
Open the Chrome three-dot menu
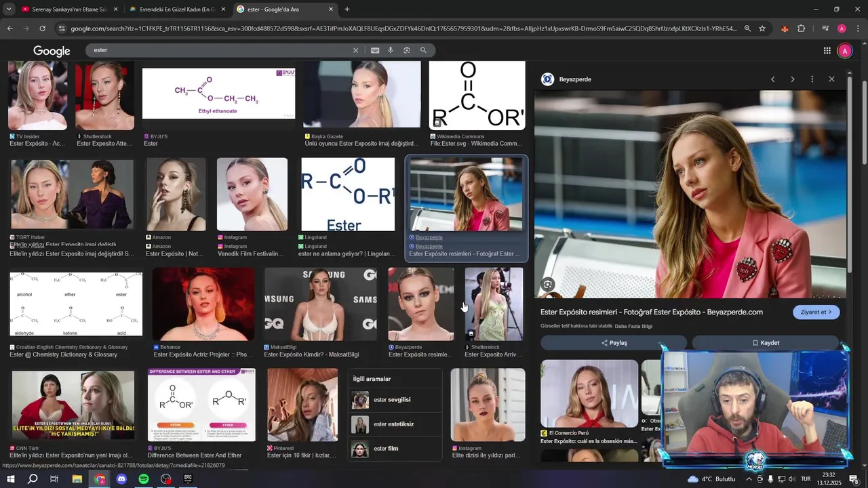pyautogui.click(x=856, y=28)
